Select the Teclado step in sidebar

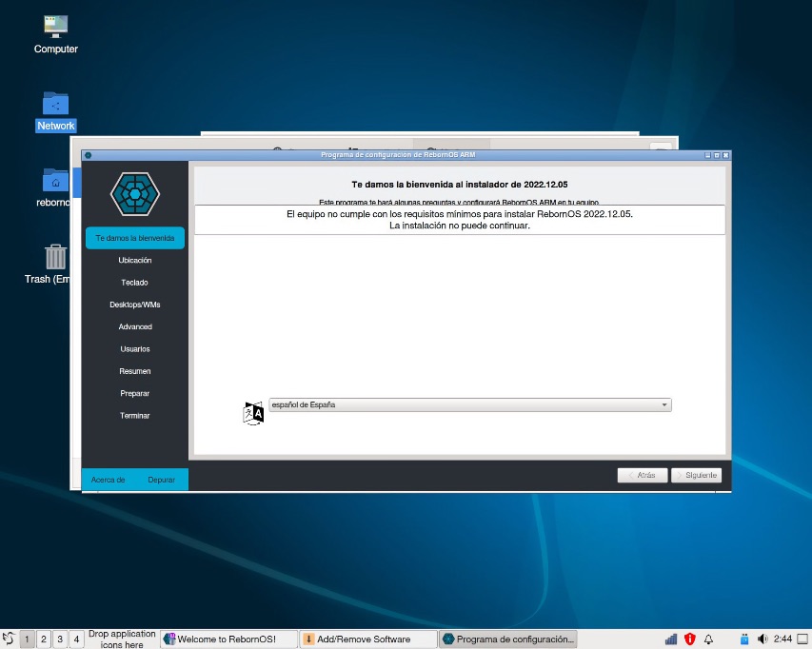(x=134, y=283)
